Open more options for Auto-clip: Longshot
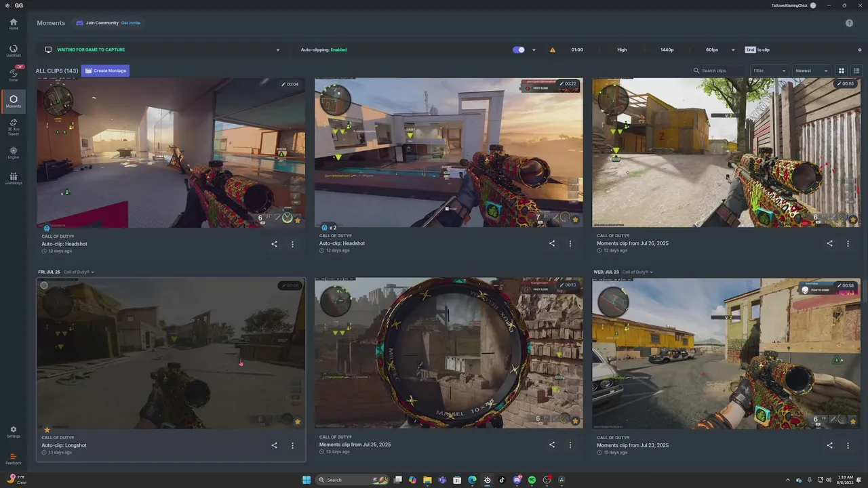Image resolution: width=868 pixels, height=488 pixels. click(x=292, y=445)
